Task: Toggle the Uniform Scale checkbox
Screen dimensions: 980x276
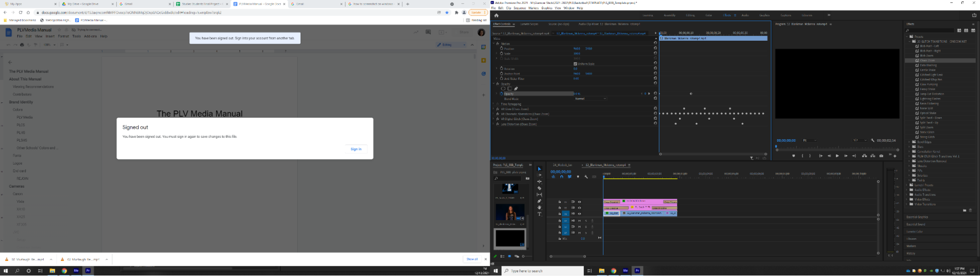Action: click(575, 64)
